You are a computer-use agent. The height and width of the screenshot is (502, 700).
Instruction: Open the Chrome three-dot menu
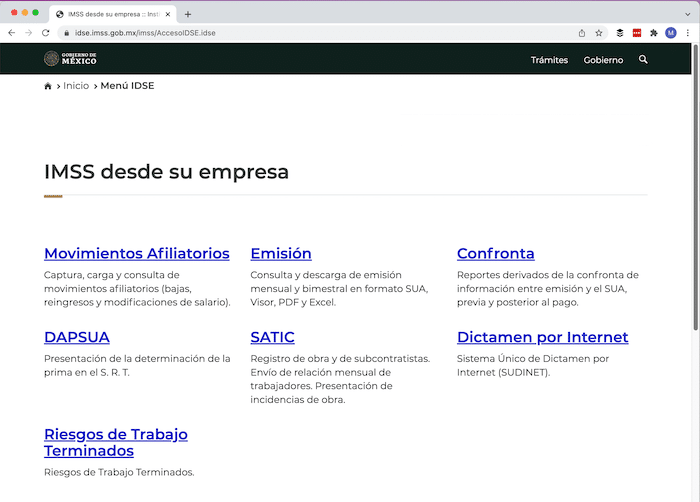688,33
